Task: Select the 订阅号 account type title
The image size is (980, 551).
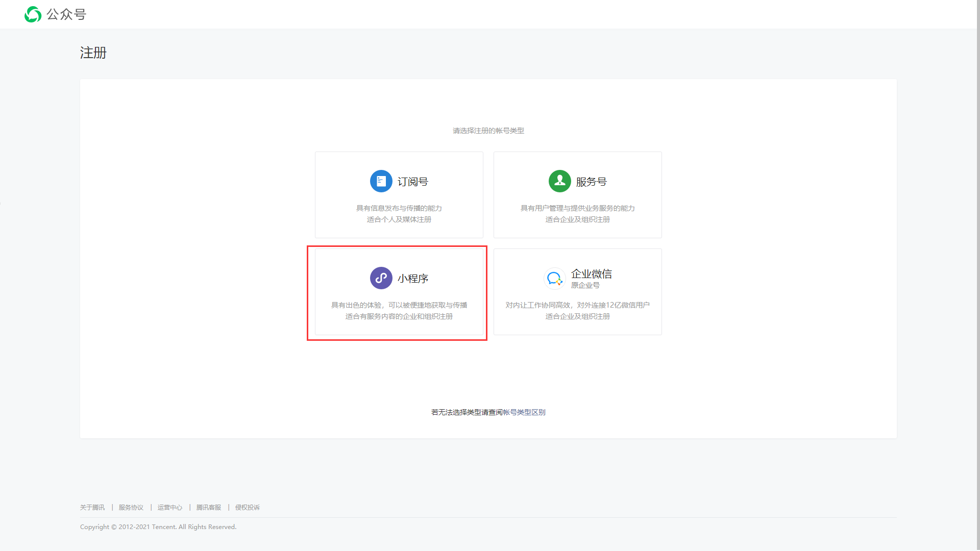Action: 413,182
